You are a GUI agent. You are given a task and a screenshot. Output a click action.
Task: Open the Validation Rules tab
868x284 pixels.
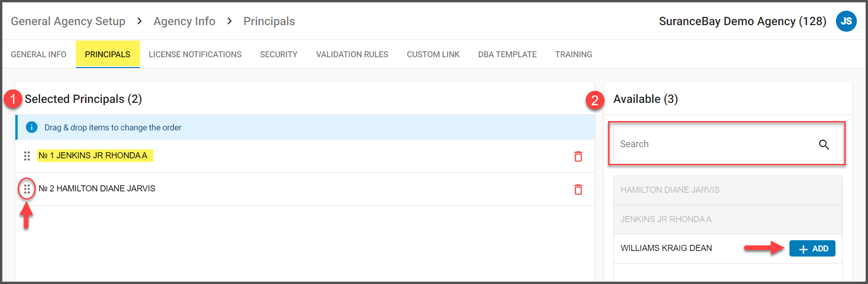point(352,54)
